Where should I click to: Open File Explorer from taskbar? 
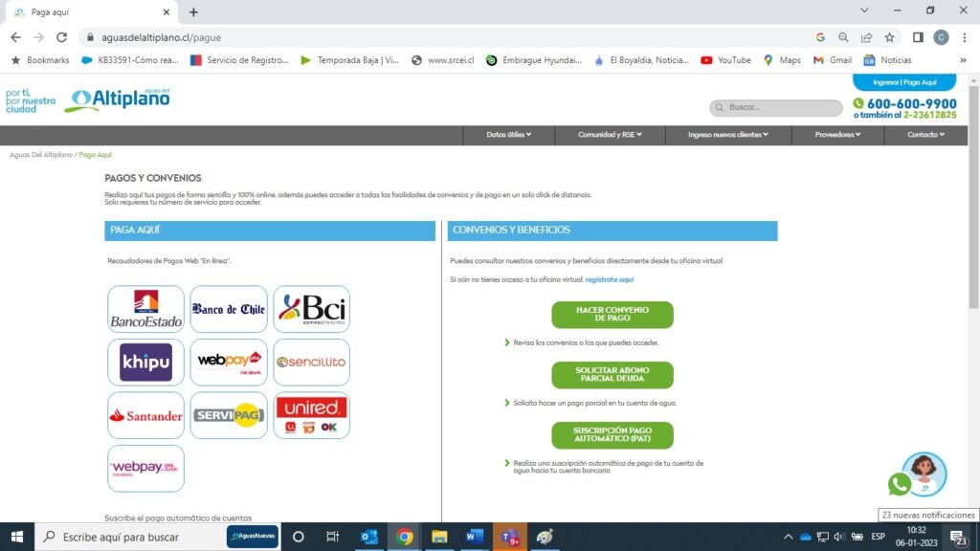pyautogui.click(x=439, y=537)
